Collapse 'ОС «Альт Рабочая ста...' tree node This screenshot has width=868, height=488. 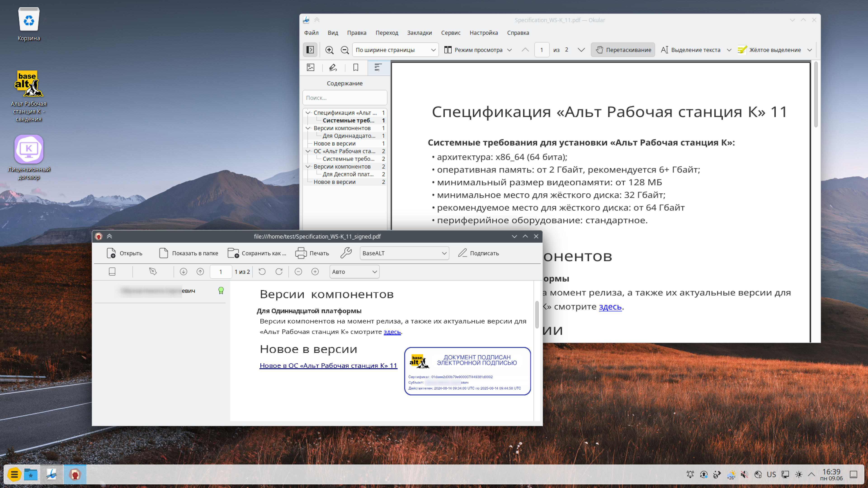308,151
